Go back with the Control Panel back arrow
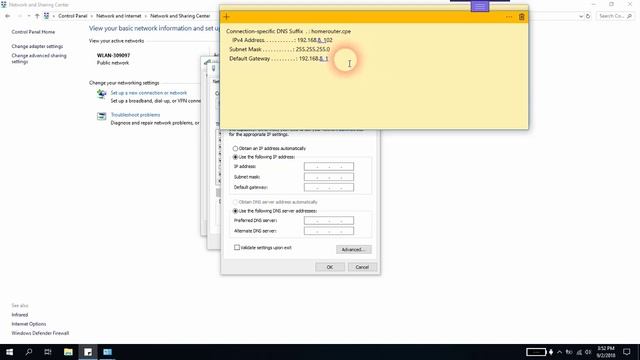Viewport: 640px width, 360px height. (x=8, y=16)
